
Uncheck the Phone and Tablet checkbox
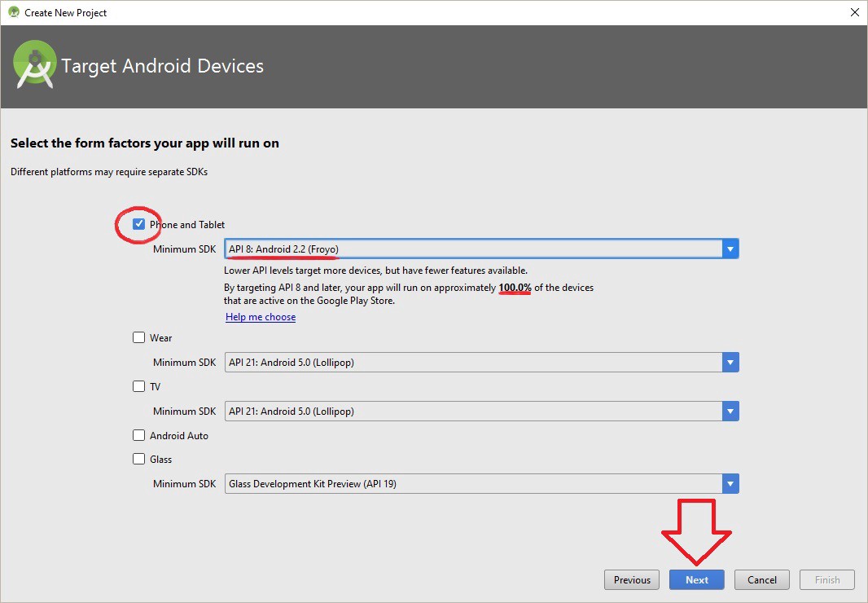coord(139,224)
